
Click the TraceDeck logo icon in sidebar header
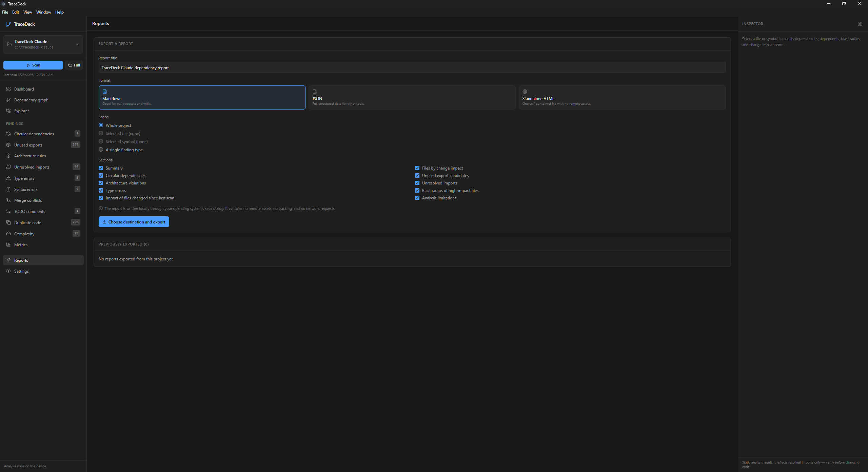8,24
